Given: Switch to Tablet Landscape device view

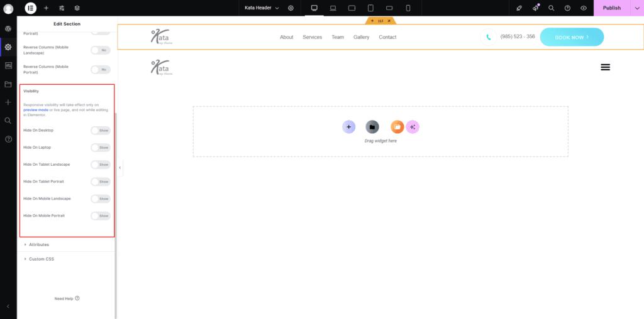Looking at the screenshot, I should tap(352, 8).
